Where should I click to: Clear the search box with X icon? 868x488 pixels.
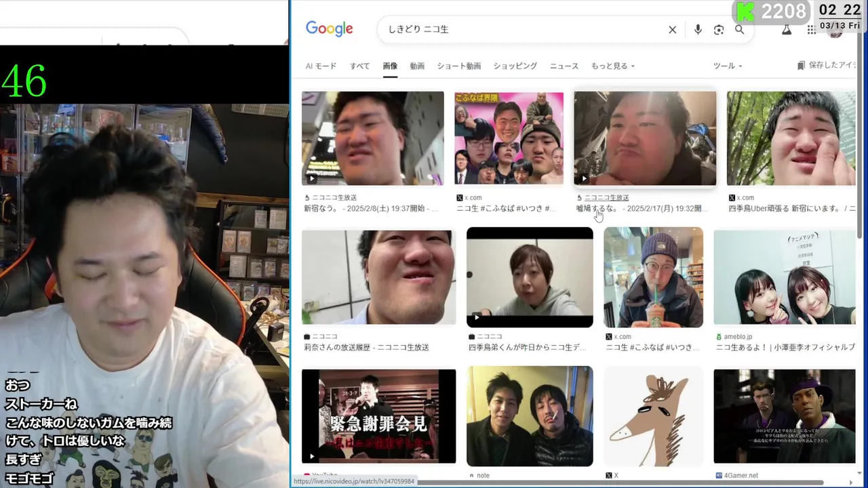click(672, 30)
